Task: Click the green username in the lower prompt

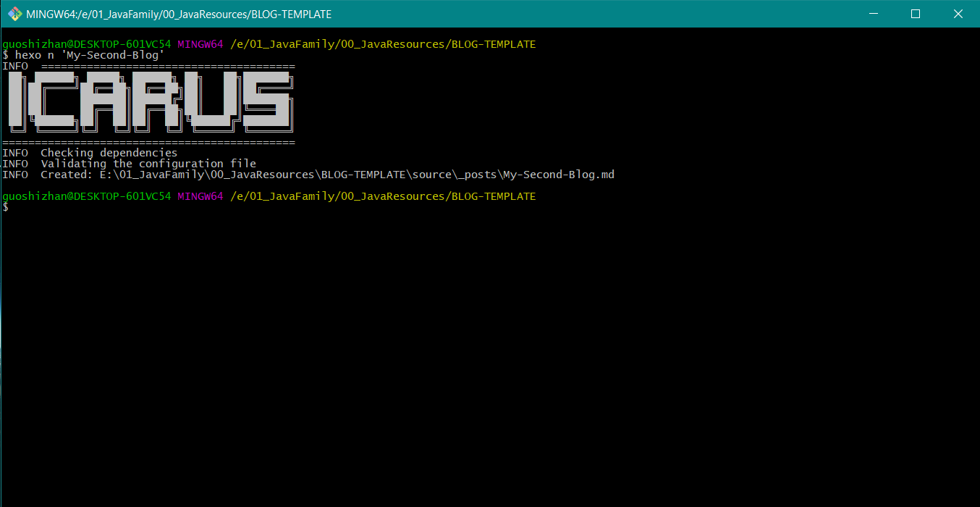Action: pos(87,196)
